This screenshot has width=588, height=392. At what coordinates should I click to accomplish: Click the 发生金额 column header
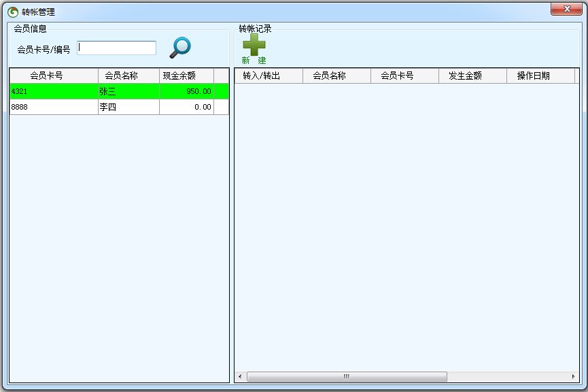pos(472,76)
